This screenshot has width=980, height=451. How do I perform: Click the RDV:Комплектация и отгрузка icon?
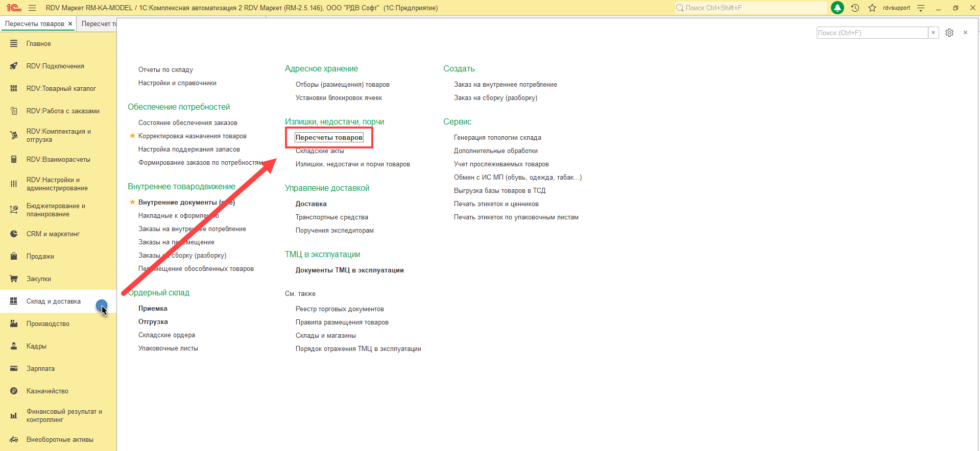[x=14, y=136]
